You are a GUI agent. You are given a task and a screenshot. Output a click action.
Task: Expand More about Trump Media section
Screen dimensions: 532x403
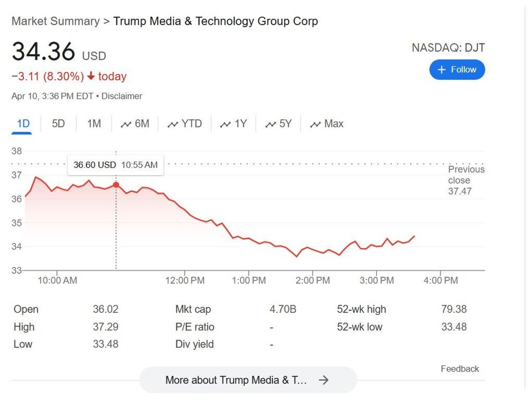pyautogui.click(x=248, y=380)
